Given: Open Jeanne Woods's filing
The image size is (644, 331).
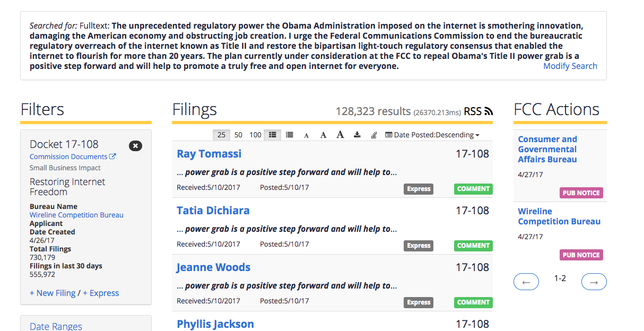Looking at the screenshot, I should 214,267.
